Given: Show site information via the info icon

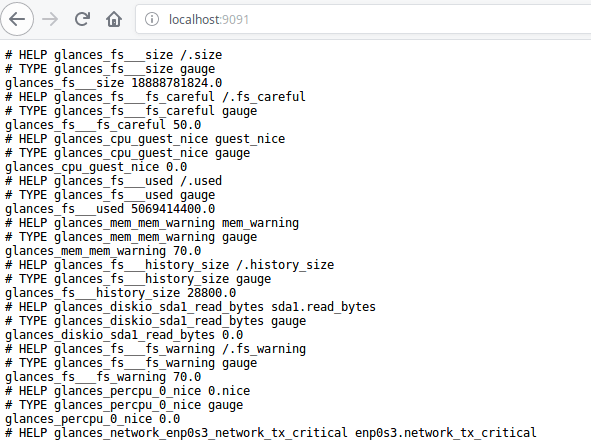Looking at the screenshot, I should click(152, 19).
